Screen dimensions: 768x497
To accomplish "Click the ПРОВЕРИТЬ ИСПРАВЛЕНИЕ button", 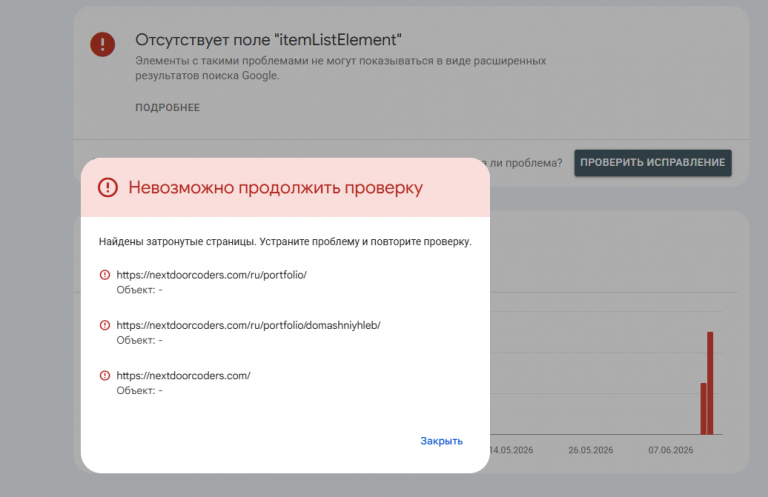I will 653,163.
